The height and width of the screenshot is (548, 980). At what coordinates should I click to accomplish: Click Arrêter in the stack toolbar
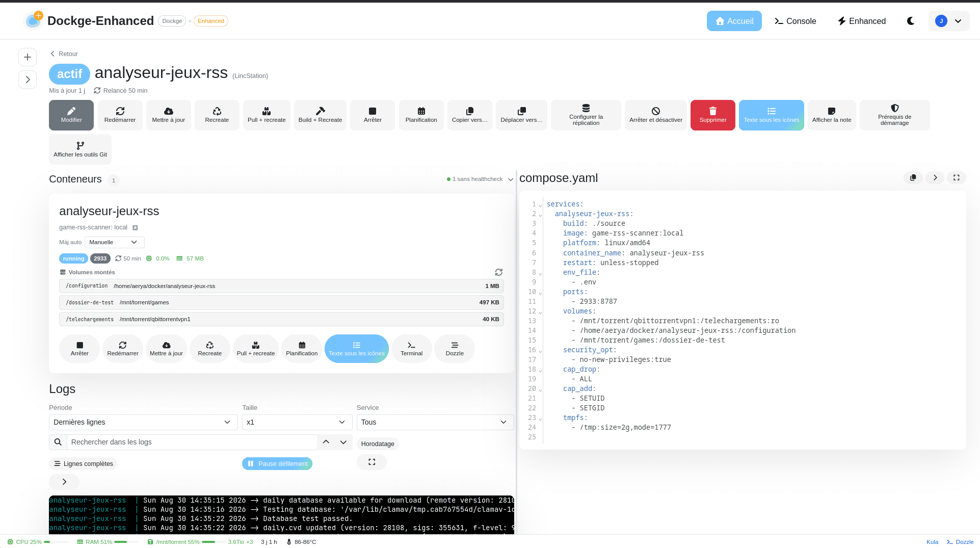pyautogui.click(x=373, y=115)
